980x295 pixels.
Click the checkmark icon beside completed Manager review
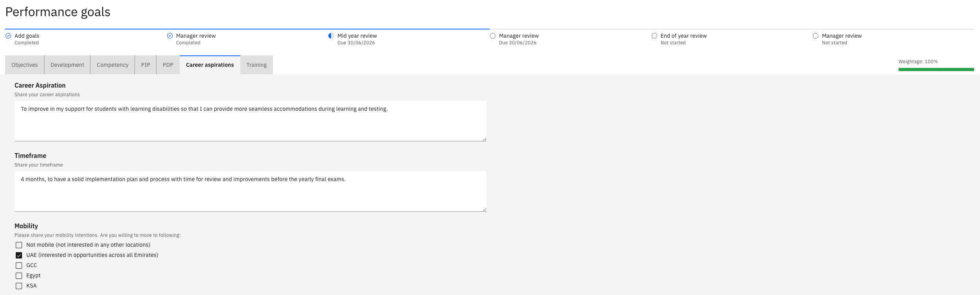[170, 36]
